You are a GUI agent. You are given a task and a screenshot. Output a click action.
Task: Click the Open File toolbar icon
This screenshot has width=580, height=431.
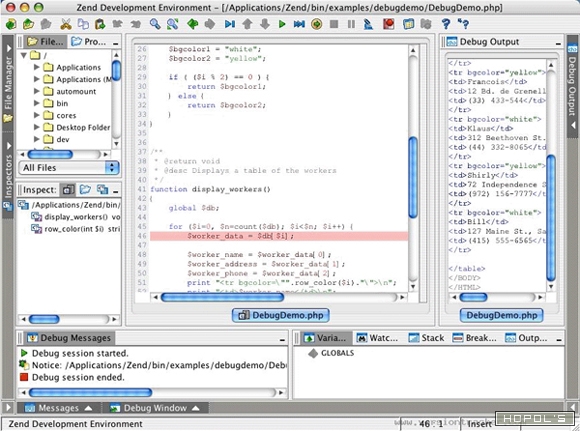28,24
